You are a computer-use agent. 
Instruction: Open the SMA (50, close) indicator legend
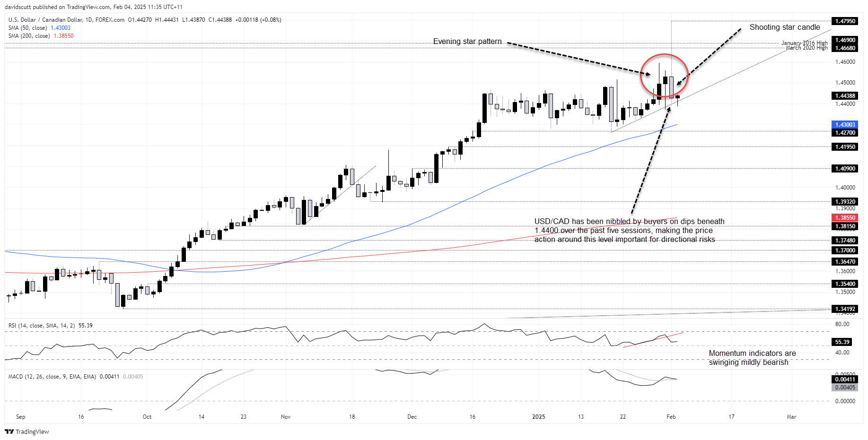click(x=39, y=28)
